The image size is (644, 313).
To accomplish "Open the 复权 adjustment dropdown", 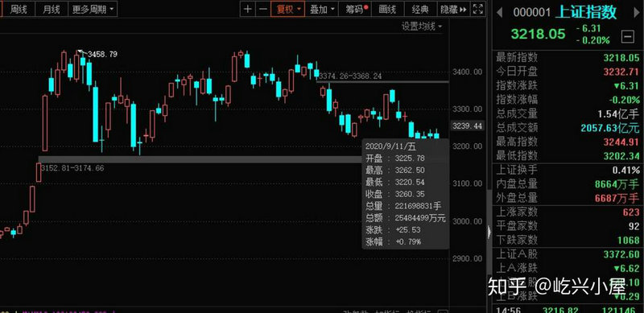I will (x=288, y=9).
